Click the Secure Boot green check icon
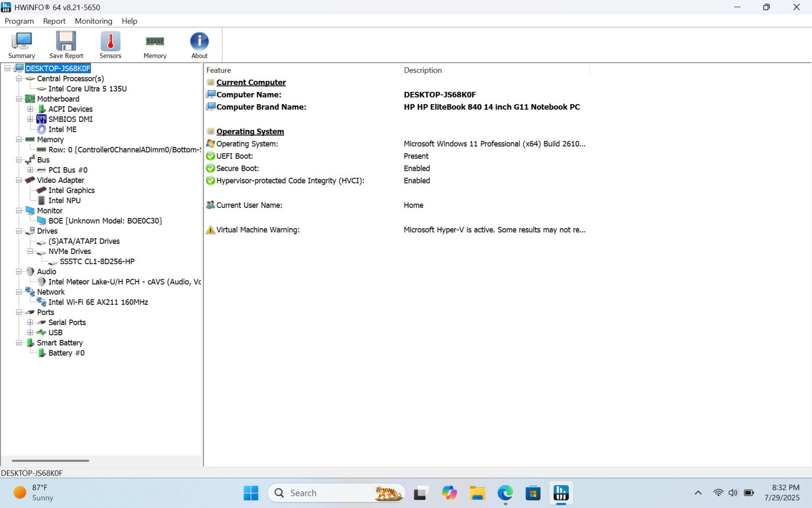This screenshot has height=508, width=812. pos(211,168)
